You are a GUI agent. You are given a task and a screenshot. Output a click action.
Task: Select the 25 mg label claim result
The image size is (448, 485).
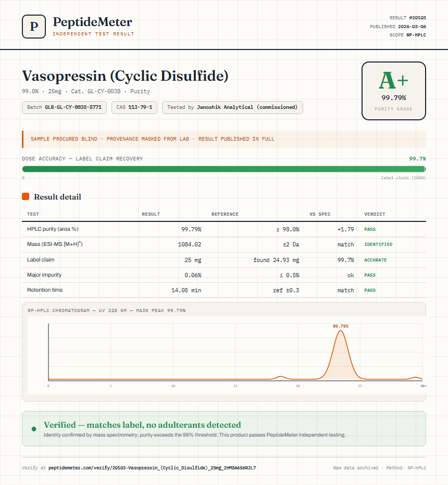click(x=193, y=260)
